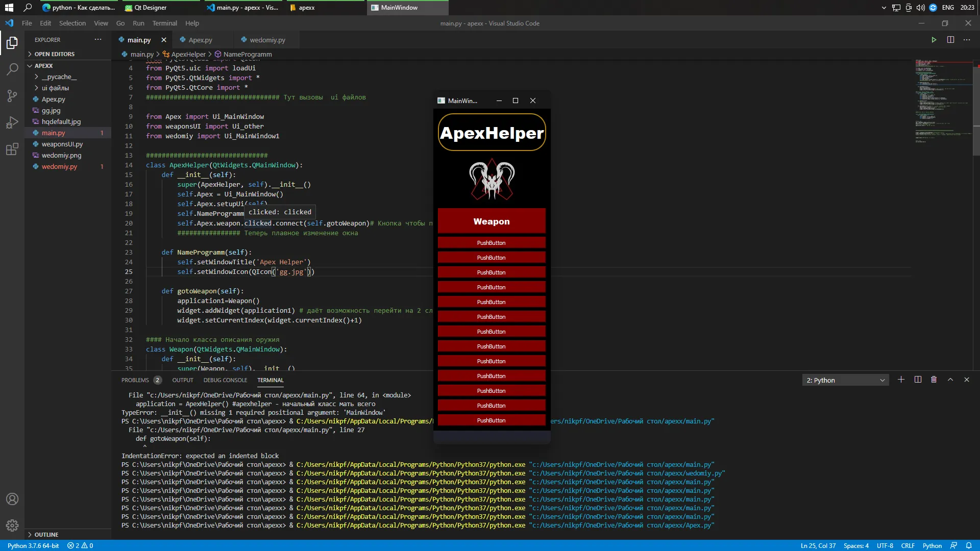Show errors and warnings count in status bar
The image size is (980, 551).
click(x=80, y=545)
